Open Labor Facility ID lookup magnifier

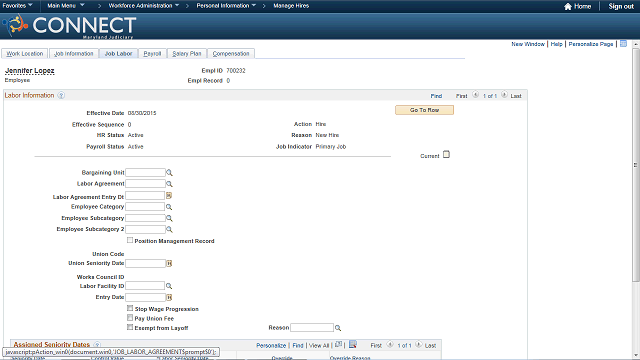click(x=169, y=286)
